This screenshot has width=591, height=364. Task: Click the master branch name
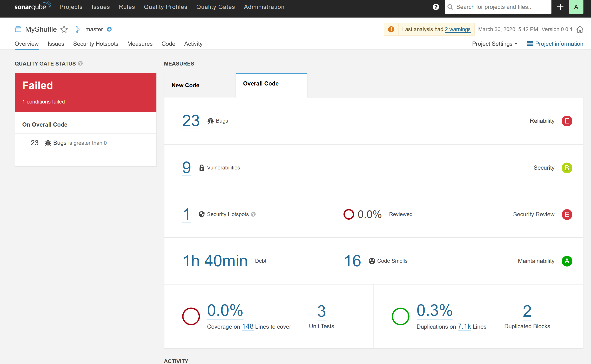94,29
